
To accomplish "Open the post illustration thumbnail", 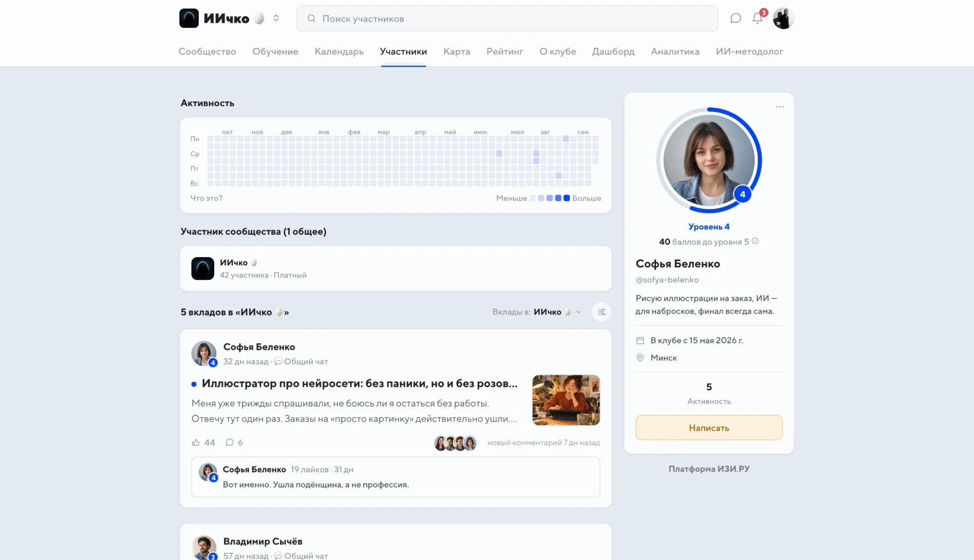I will [x=566, y=400].
